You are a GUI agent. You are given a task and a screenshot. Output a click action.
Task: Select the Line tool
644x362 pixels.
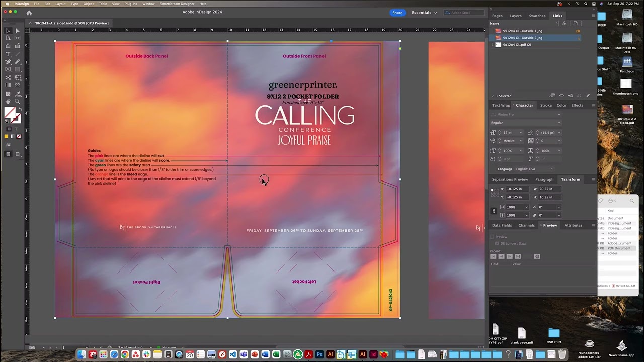point(18,54)
